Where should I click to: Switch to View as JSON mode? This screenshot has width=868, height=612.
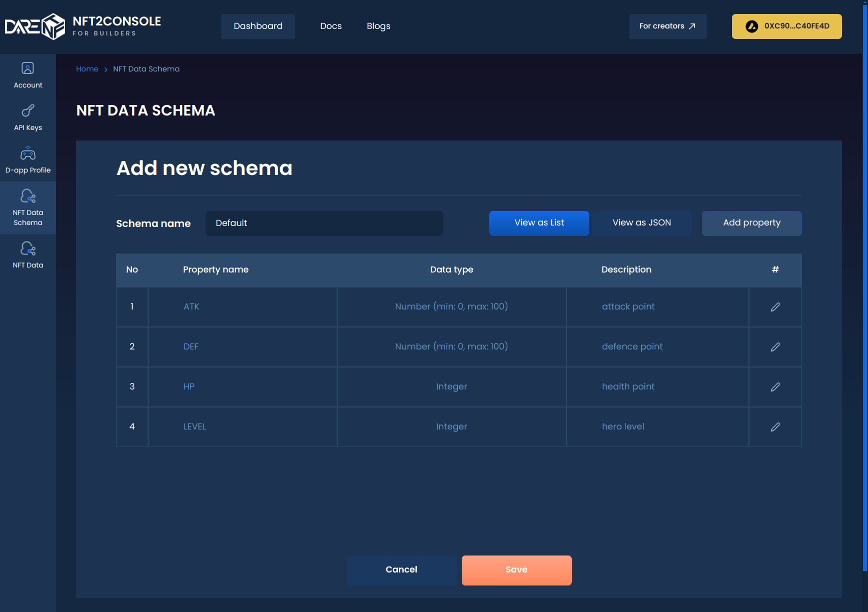click(x=641, y=223)
